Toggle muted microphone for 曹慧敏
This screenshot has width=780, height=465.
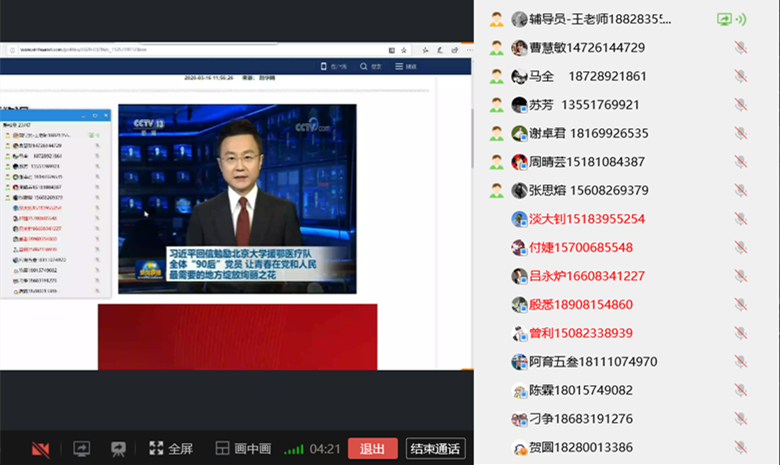[740, 48]
